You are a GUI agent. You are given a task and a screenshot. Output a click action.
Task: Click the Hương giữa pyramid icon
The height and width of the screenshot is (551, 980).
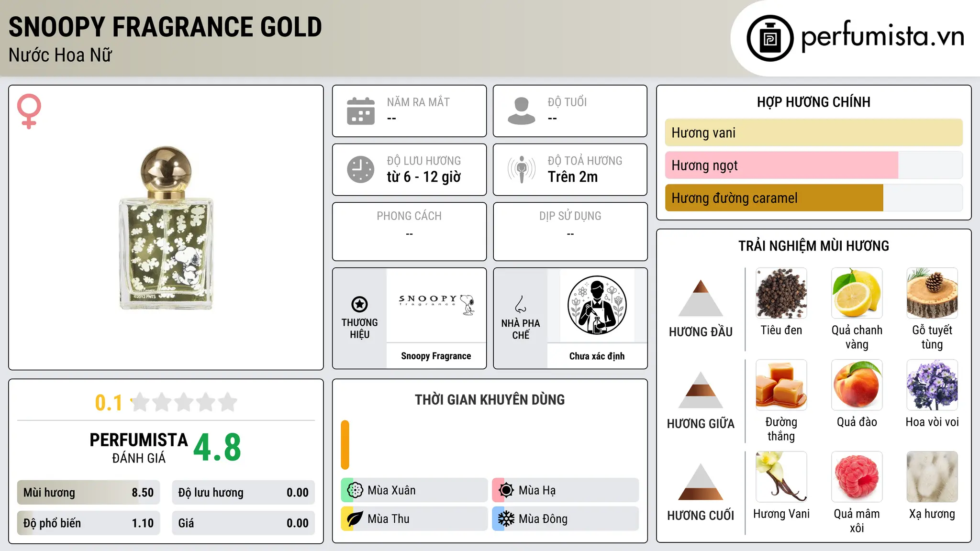701,390
